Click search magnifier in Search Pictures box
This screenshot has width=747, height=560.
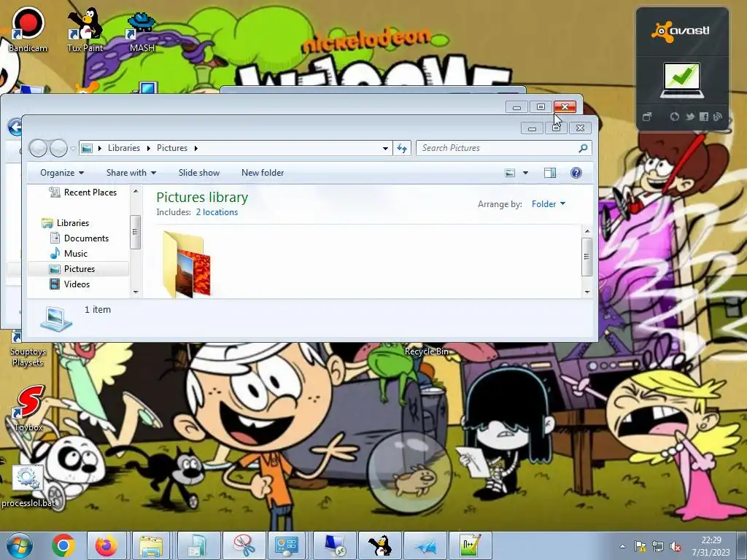[x=583, y=148]
